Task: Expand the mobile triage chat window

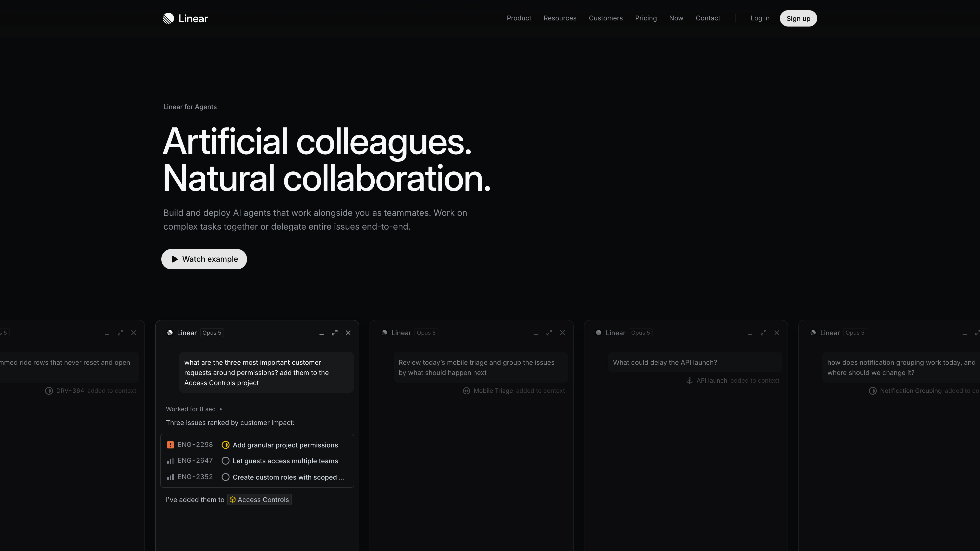Action: (549, 333)
